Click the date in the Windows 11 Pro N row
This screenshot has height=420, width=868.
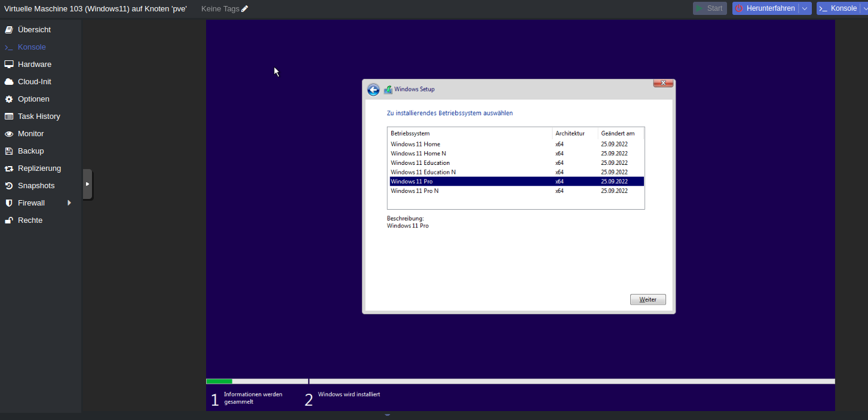click(x=614, y=191)
